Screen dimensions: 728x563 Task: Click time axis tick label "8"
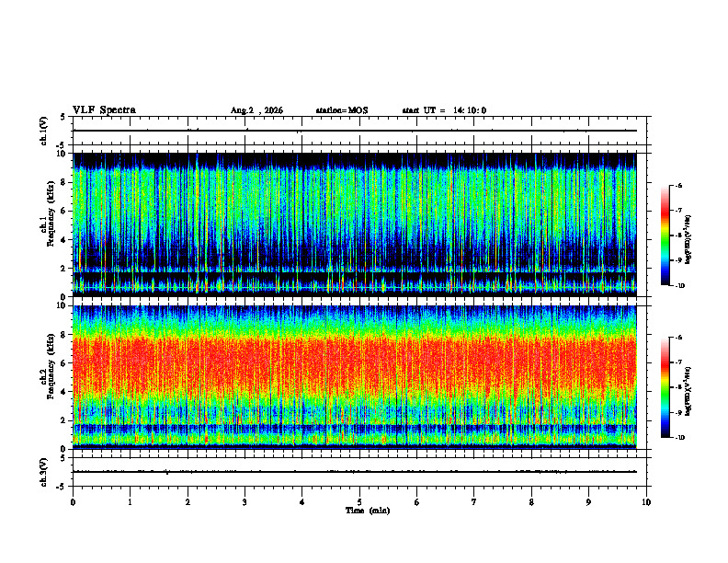click(531, 502)
